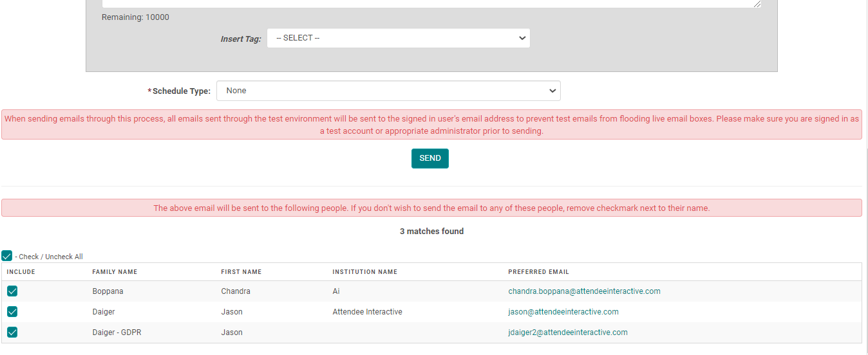
Task: Expand the Schedule Type dropdown
Action: pyautogui.click(x=388, y=91)
